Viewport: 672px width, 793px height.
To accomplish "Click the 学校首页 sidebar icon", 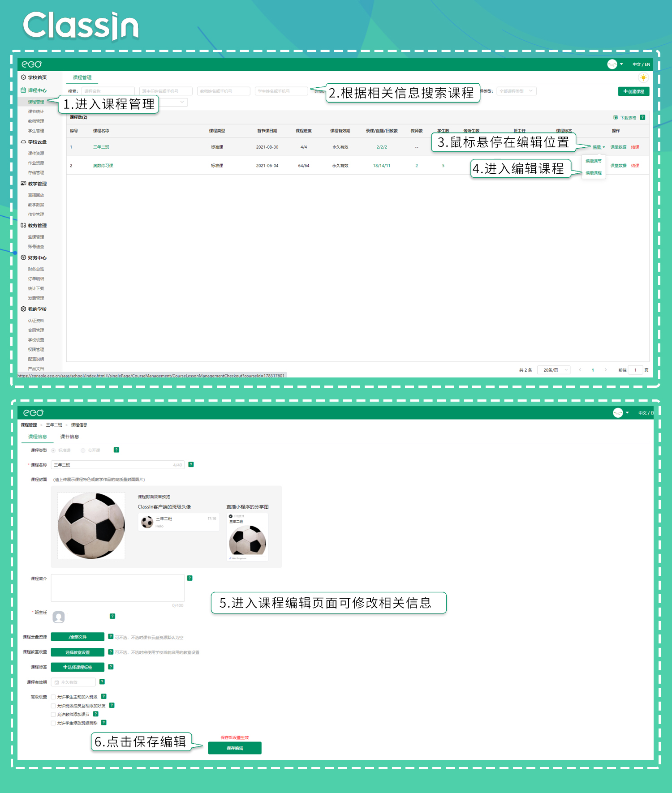I will (x=23, y=77).
